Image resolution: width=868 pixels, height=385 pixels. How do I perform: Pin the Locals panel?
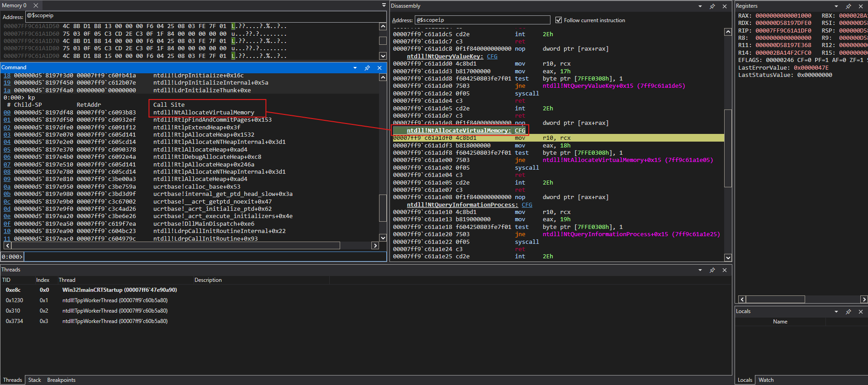849,312
